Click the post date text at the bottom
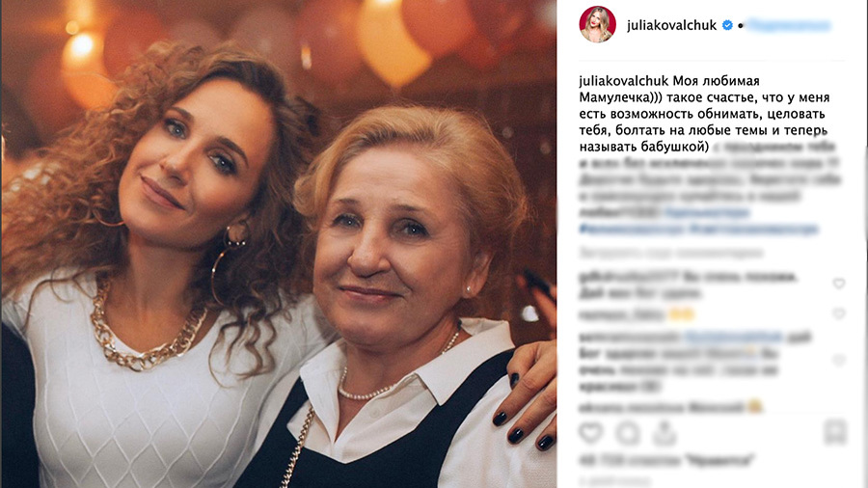 pos(614,480)
